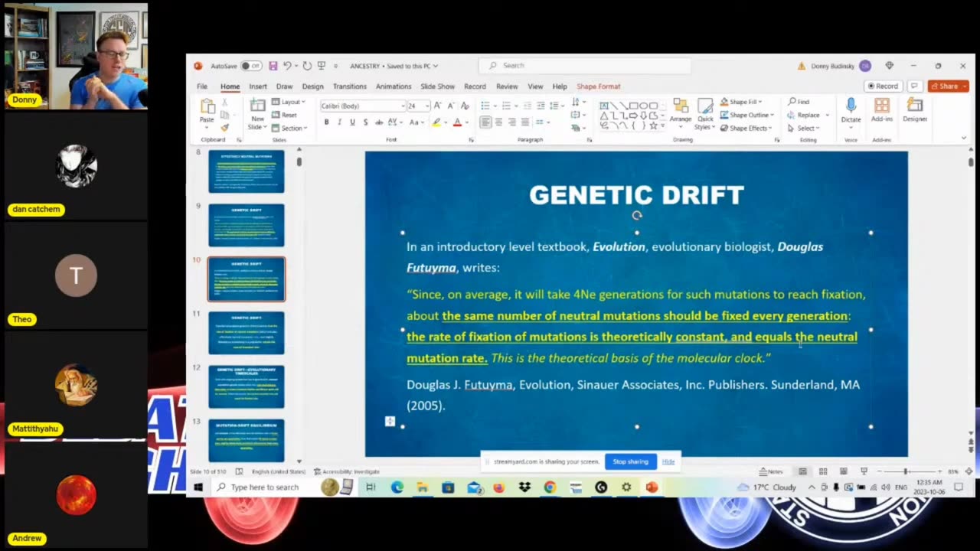The width and height of the screenshot is (980, 551).
Task: Switch to Insert tab
Action: point(257,86)
